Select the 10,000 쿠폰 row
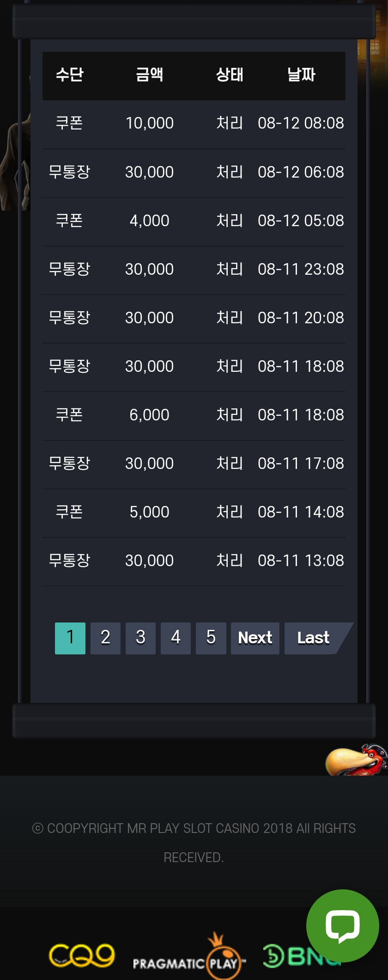The width and height of the screenshot is (388, 980). 194,123
